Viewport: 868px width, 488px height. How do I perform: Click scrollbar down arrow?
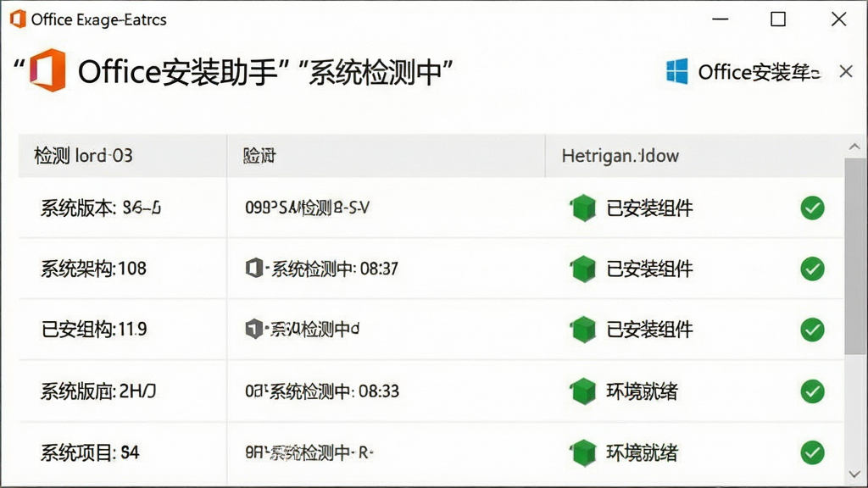coord(854,474)
